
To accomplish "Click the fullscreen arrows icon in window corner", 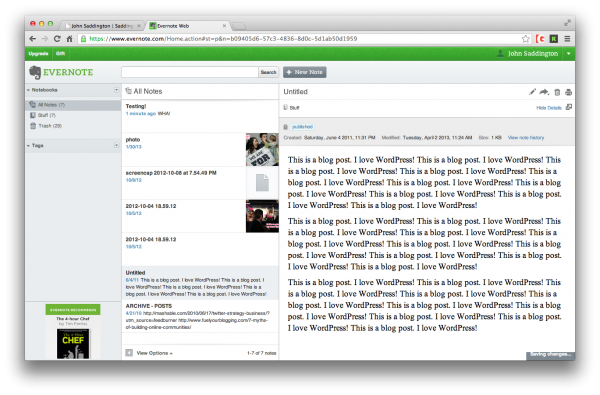I will (x=567, y=23).
